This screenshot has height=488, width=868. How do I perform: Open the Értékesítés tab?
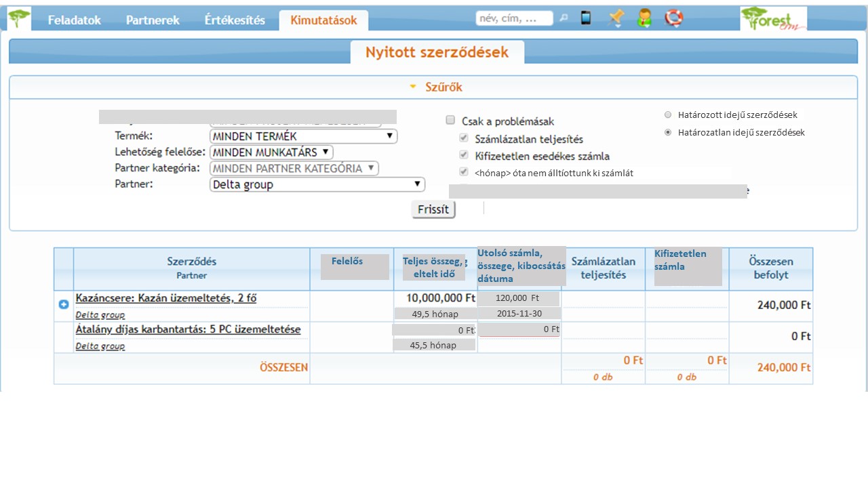click(235, 20)
